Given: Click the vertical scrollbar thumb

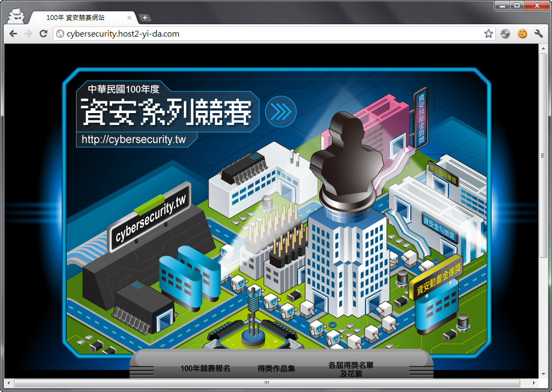Looking at the screenshot, I should tap(542, 156).
